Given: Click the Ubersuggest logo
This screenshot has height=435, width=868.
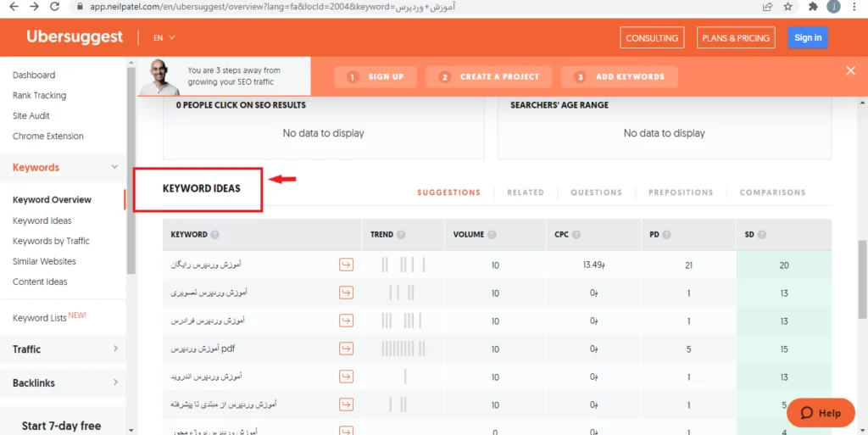Looking at the screenshot, I should point(75,36).
